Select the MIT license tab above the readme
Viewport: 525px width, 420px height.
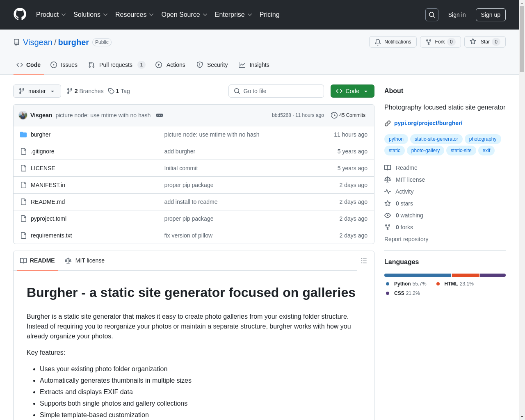[x=84, y=260]
